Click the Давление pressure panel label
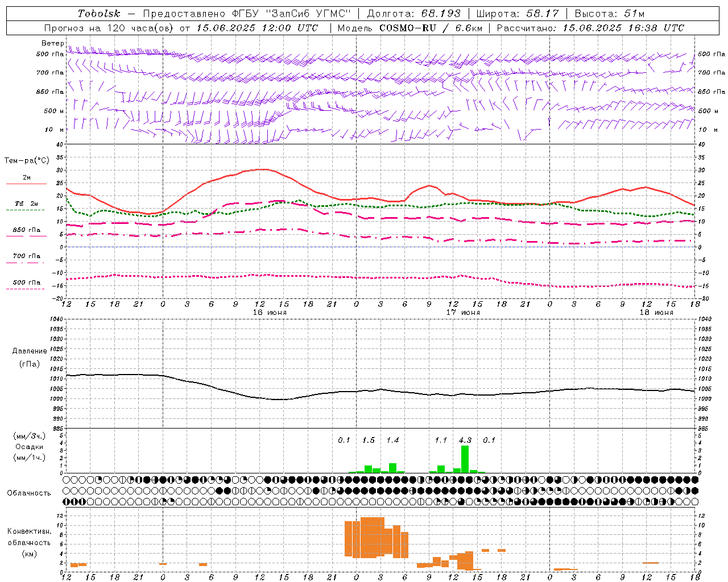 (x=30, y=351)
